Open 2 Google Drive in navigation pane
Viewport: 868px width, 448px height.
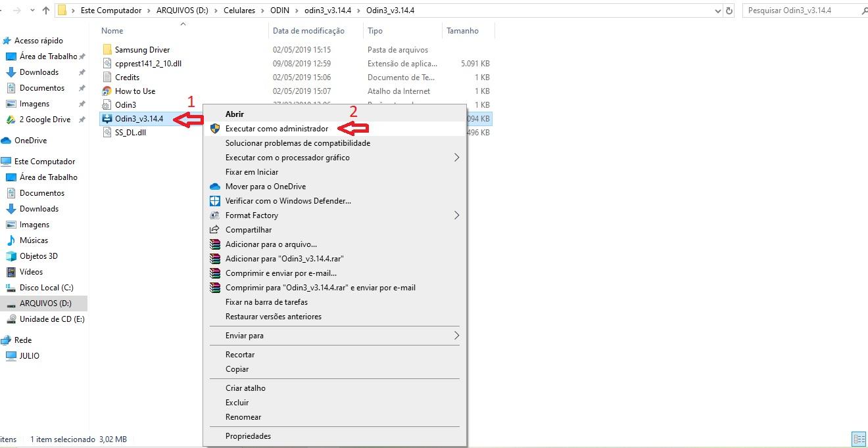click(45, 120)
